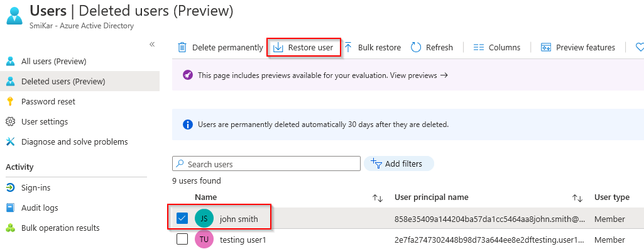Screen dimensions: 644x249
Task: Follow the View previews link
Action: [x=418, y=75]
